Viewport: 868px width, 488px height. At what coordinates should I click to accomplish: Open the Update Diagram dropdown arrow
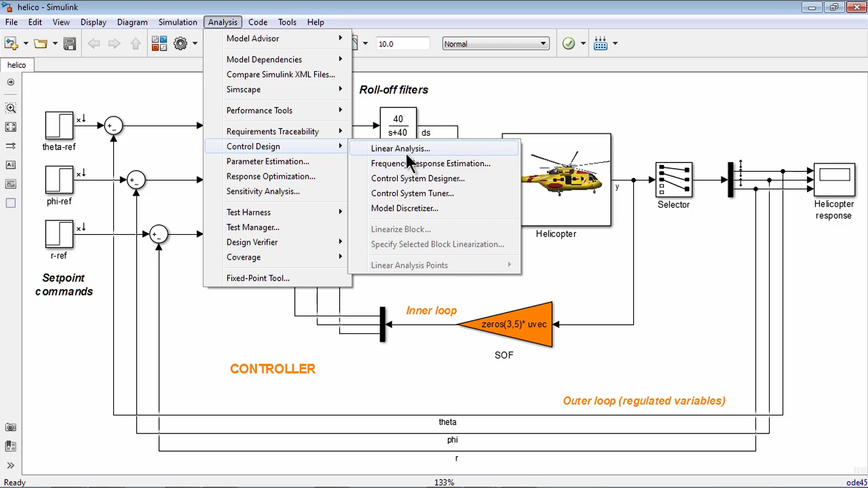click(x=583, y=43)
